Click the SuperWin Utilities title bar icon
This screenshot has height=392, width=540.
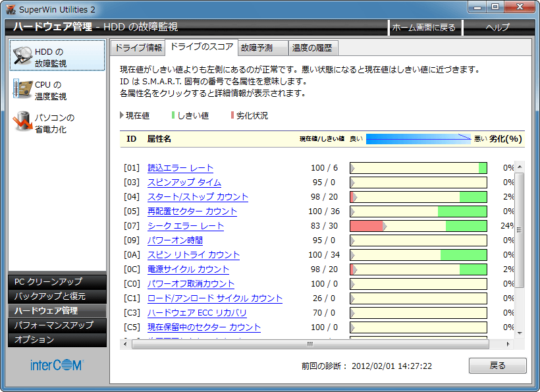(11, 9)
